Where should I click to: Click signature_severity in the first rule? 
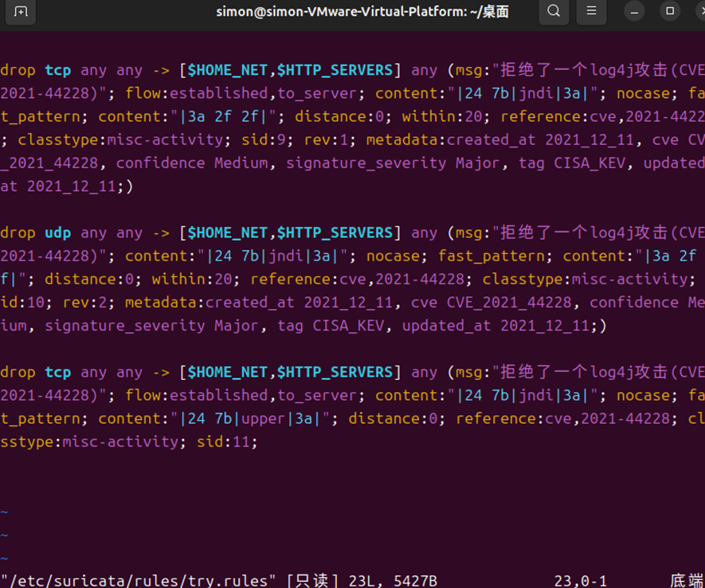coord(366,163)
